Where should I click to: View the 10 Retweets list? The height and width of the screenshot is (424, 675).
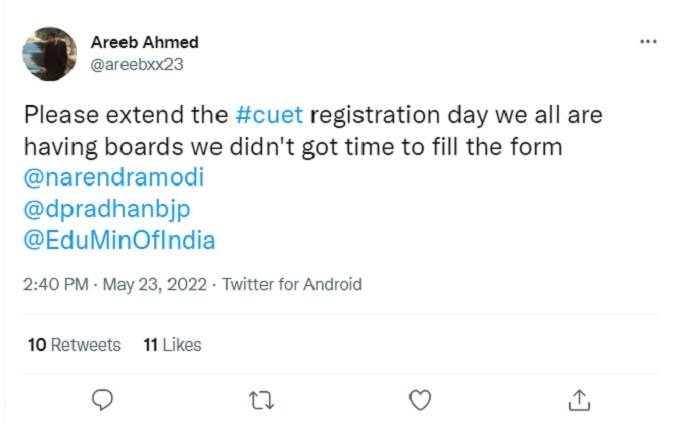click(x=74, y=345)
